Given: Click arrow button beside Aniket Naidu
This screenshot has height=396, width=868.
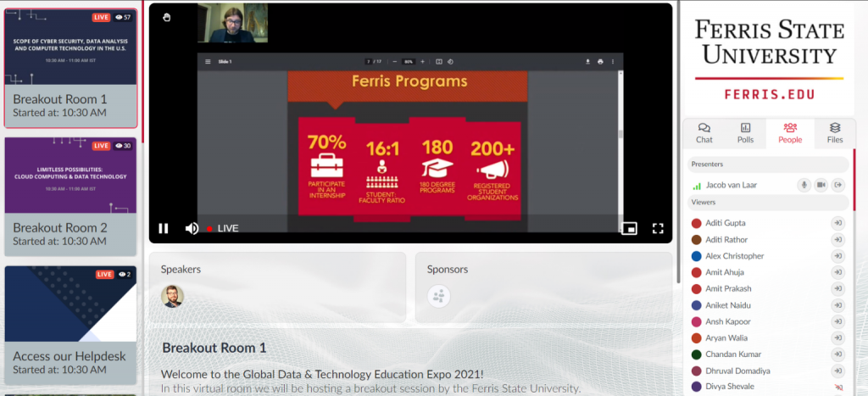Looking at the screenshot, I should (x=838, y=305).
